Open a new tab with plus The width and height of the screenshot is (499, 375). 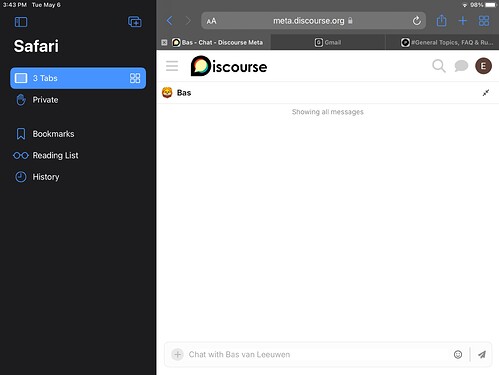click(463, 21)
